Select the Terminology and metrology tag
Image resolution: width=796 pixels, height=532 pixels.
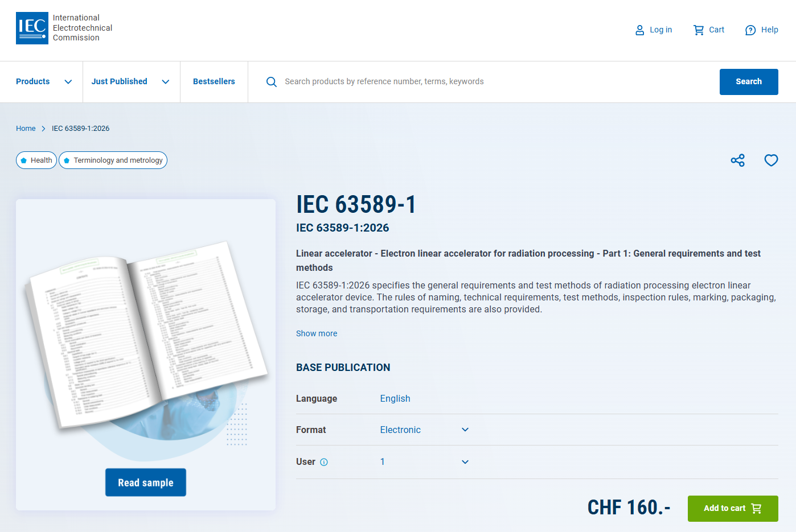pyautogui.click(x=113, y=160)
